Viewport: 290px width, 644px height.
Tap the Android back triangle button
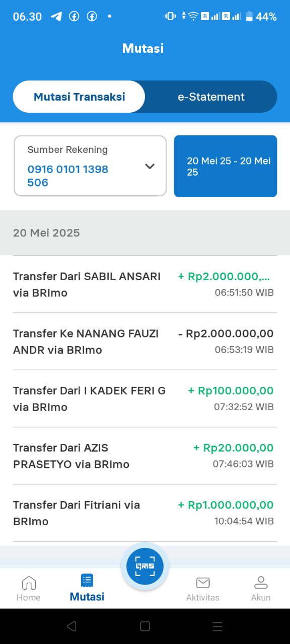(71, 626)
